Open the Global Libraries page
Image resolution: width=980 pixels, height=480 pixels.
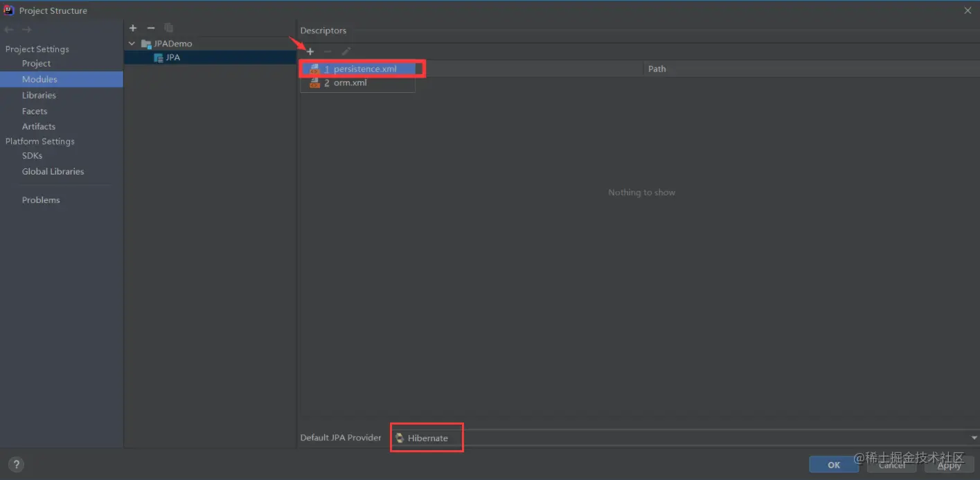coord(53,172)
